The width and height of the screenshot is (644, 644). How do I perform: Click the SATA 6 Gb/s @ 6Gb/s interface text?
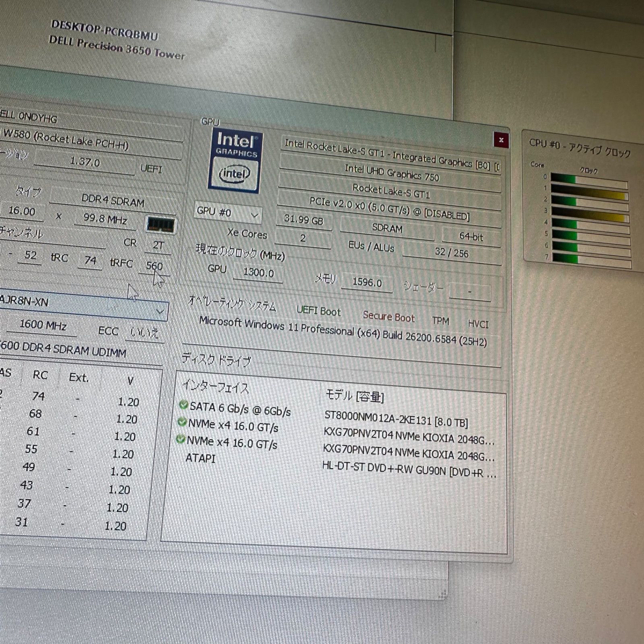240,409
